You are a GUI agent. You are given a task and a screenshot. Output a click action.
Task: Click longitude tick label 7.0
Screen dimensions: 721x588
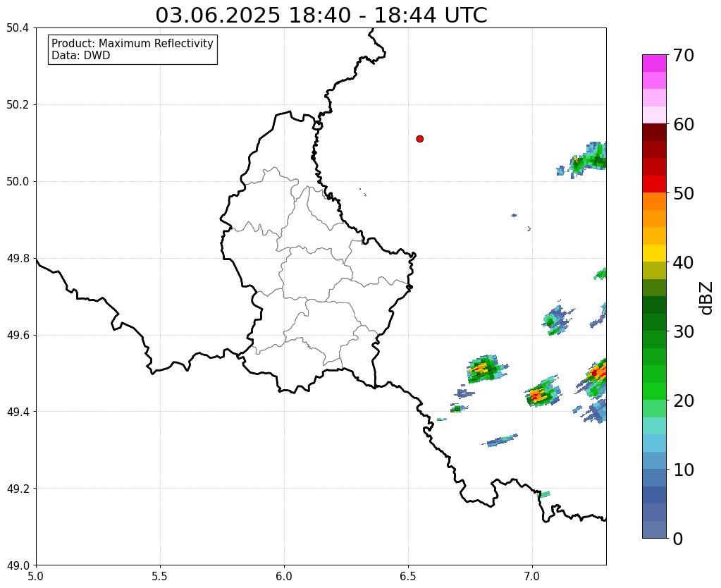click(532, 576)
